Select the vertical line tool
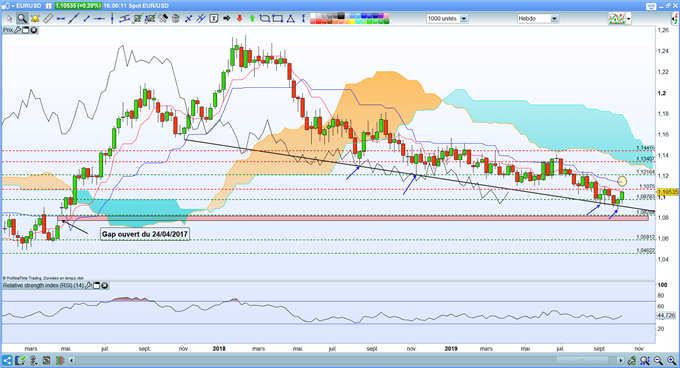The image size is (680, 368). 112,19
